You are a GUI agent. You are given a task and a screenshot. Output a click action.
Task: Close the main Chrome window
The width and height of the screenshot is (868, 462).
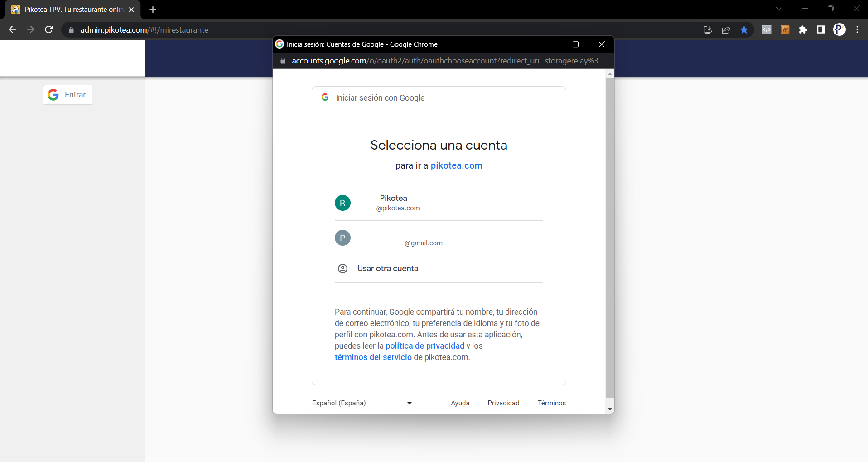pyautogui.click(x=856, y=9)
